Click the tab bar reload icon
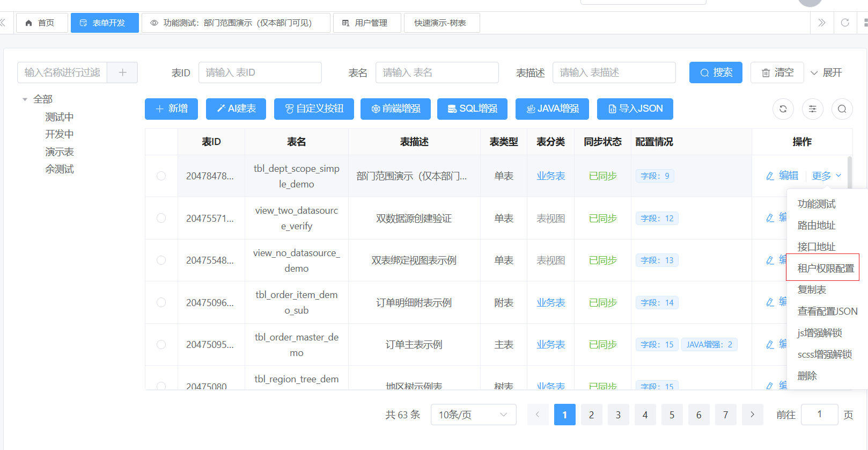Viewport: 868px width, 450px height. (x=845, y=23)
